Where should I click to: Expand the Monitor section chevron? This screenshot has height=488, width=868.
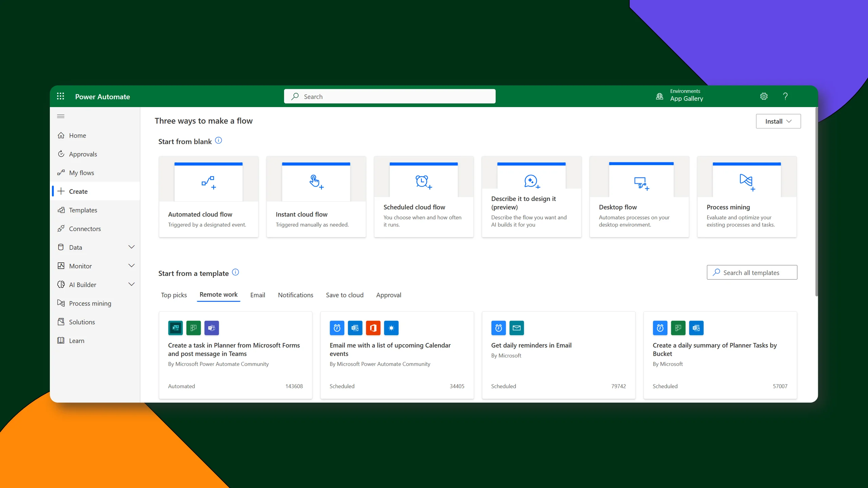(x=132, y=266)
